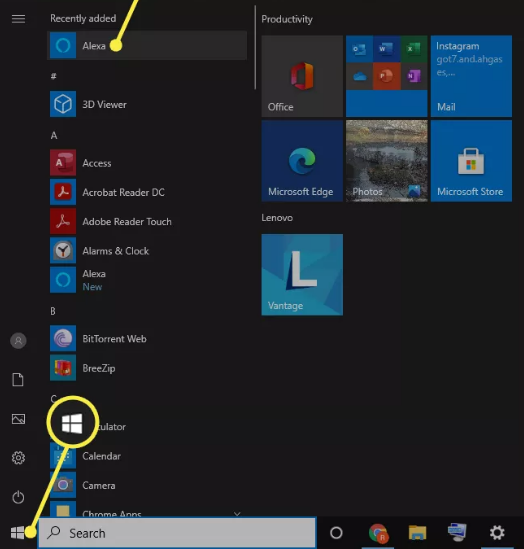This screenshot has width=524, height=549.
Task: Open Outlook in the Office apps tile
Action: (359, 49)
